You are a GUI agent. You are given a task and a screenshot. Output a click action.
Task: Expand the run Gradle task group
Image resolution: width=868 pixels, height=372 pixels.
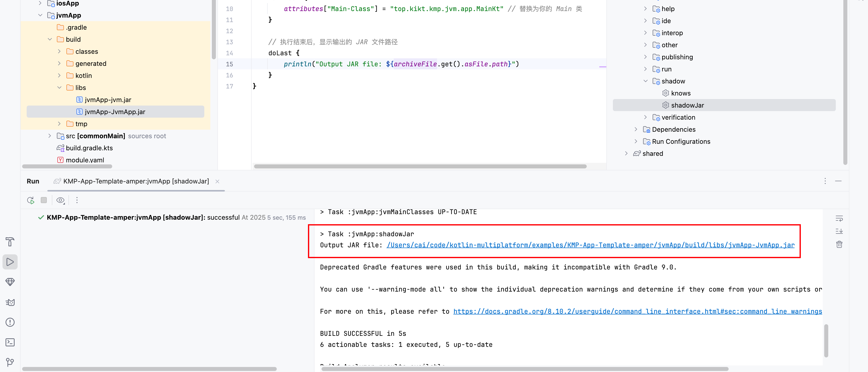tap(646, 69)
